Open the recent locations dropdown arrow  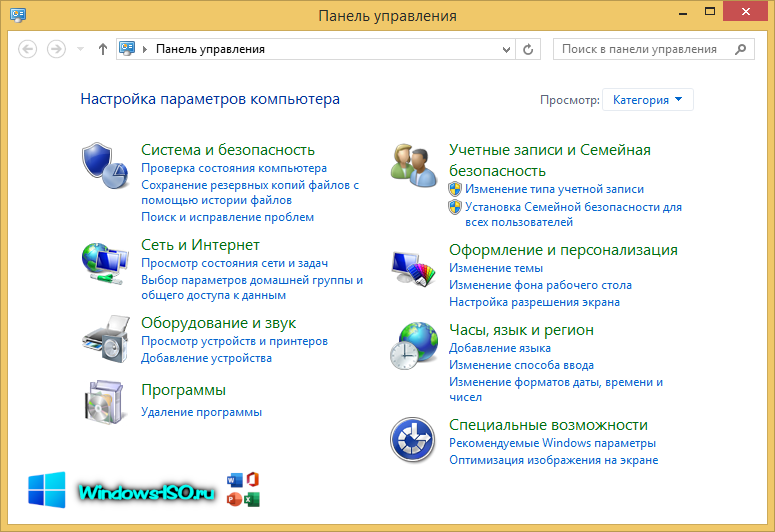(81, 49)
